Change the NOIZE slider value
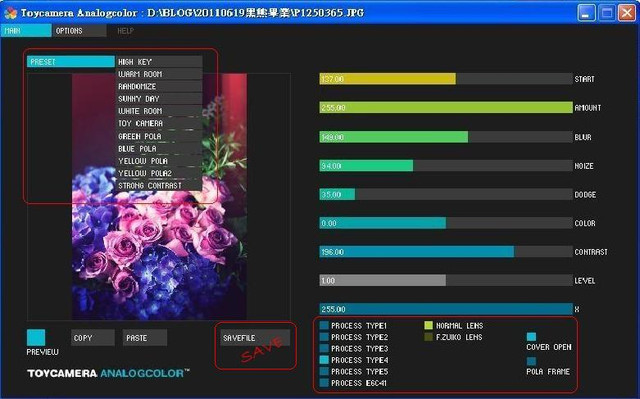The image size is (640, 399). point(446,166)
